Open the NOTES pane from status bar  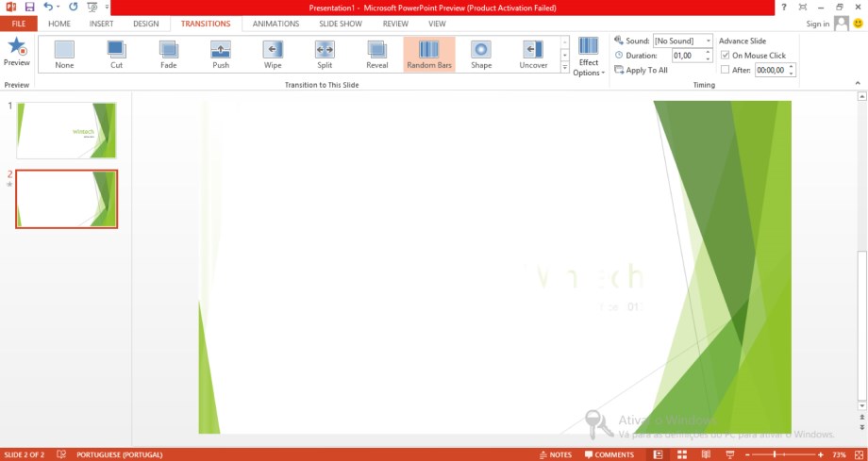coord(556,454)
